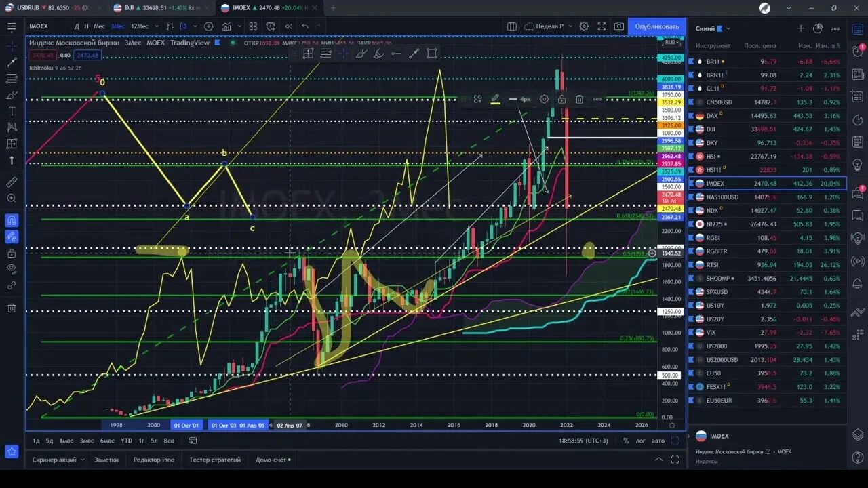Select the 12Мес timeframe
868x488 pixels.
(140, 26)
